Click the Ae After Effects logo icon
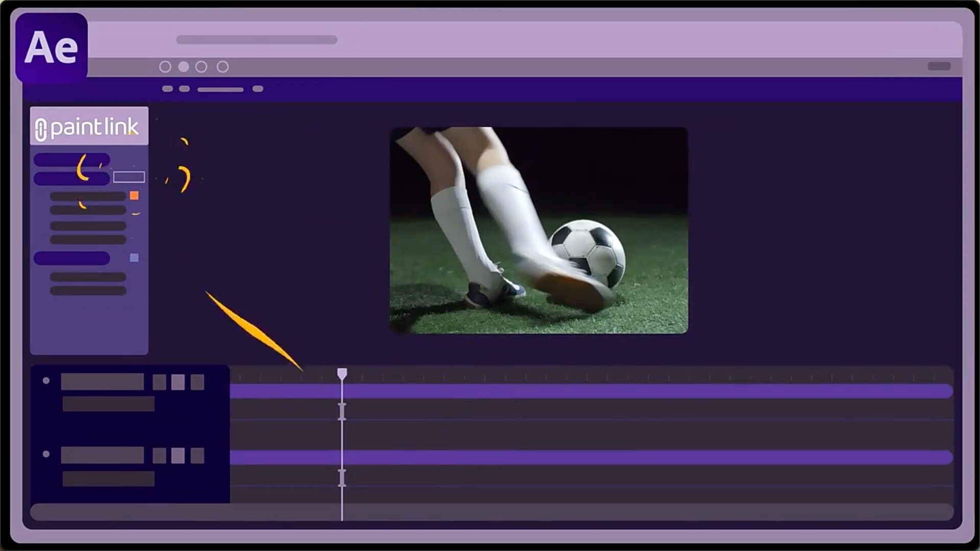The height and width of the screenshot is (551, 980). (x=51, y=47)
